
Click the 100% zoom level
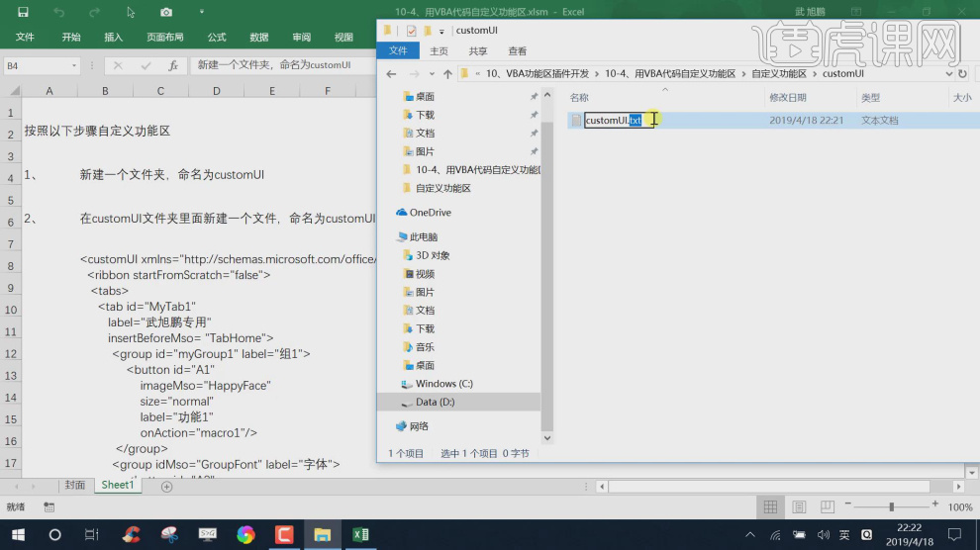coord(960,506)
